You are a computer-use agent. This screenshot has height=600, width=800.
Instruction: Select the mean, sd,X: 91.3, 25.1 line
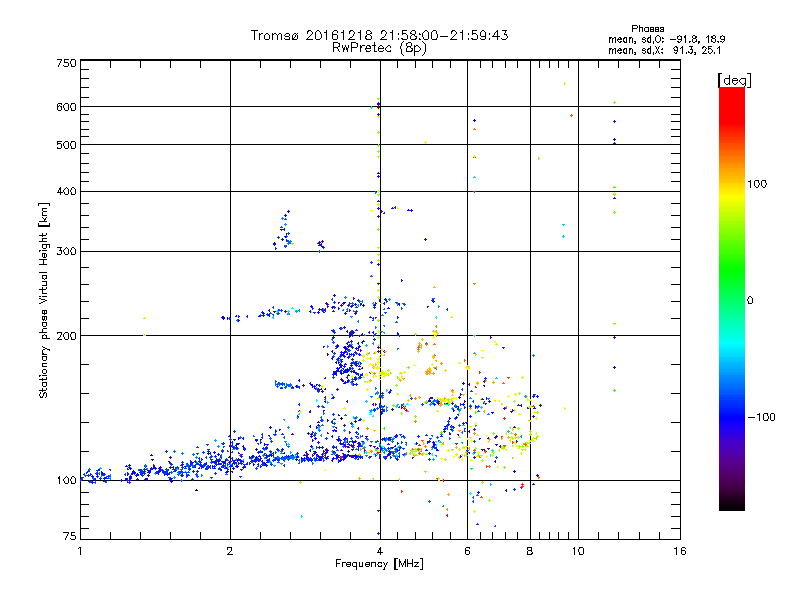tap(664, 50)
